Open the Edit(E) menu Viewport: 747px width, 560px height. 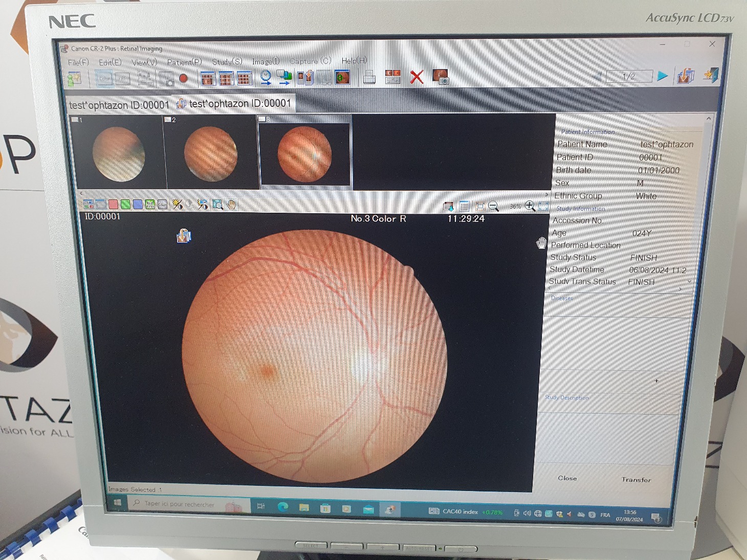pos(110,62)
